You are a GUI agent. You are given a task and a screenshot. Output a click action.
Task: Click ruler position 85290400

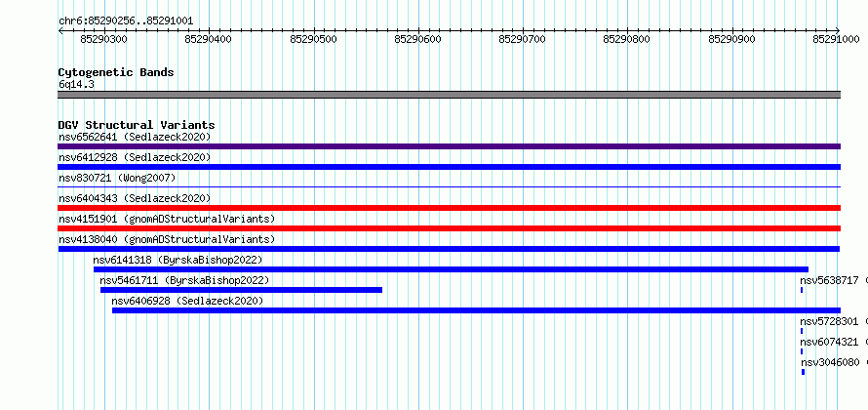click(208, 39)
